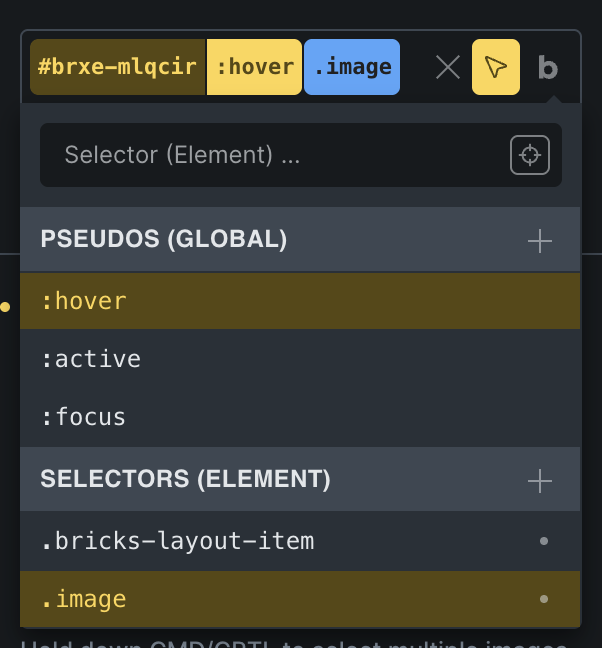Viewport: 602px width, 648px height.
Task: Choose the .bricks-layout-item selector
Action: point(300,541)
